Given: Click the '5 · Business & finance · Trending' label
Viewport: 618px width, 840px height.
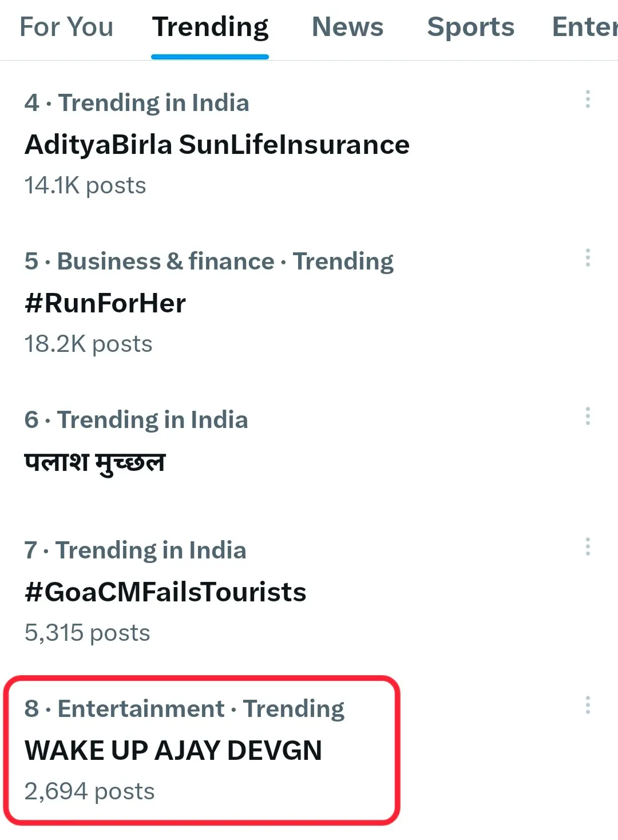Looking at the screenshot, I should point(209,261).
